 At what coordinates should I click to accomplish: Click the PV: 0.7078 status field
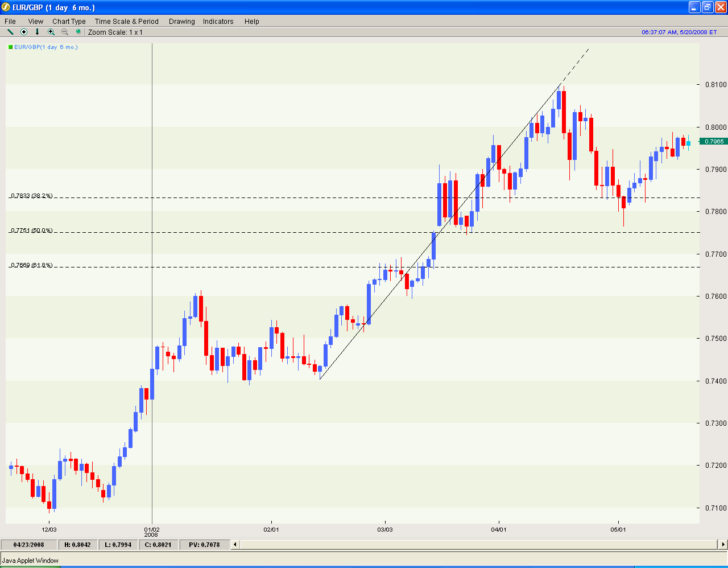(205, 545)
